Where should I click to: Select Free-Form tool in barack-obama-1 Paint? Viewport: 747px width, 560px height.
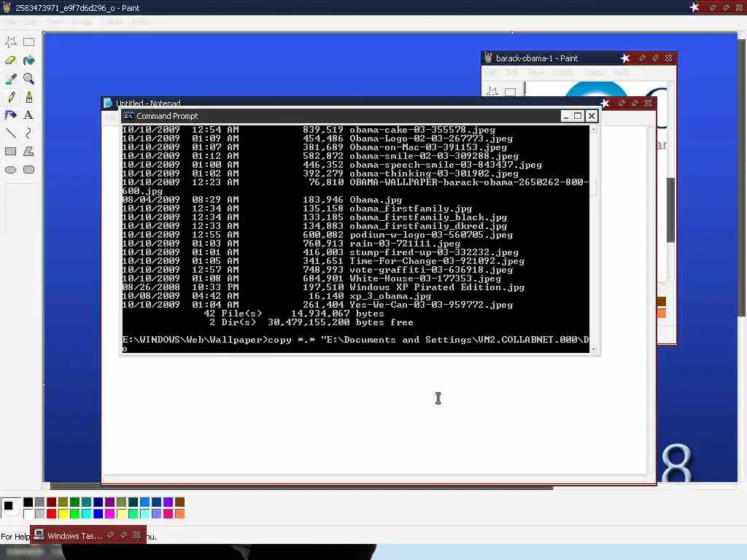[x=492, y=91]
